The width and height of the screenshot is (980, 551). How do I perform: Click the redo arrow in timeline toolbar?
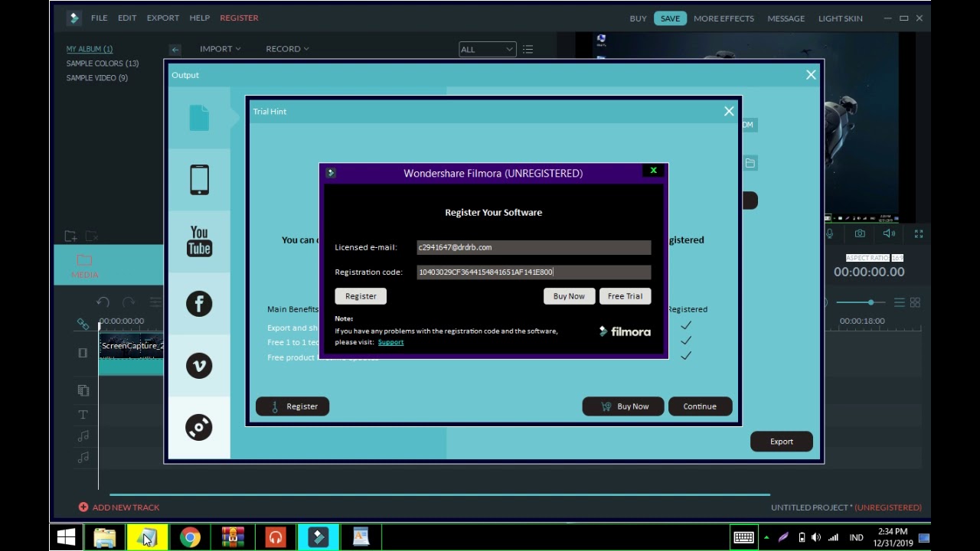[x=129, y=302]
